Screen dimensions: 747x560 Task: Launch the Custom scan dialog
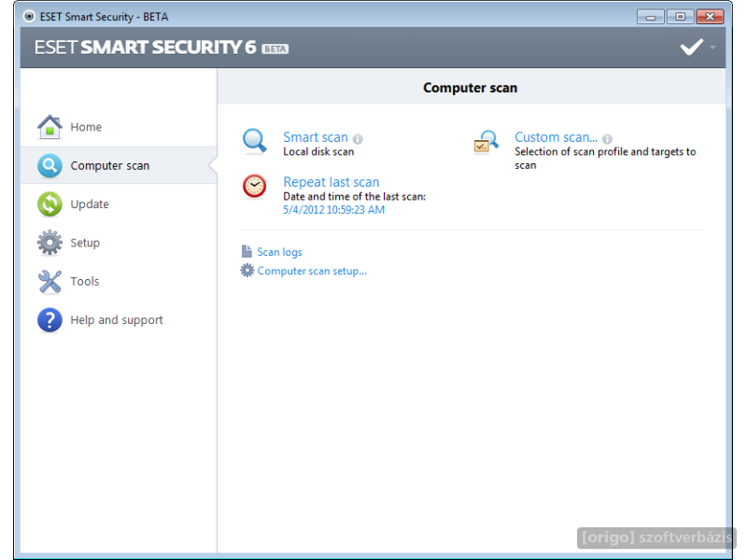point(556,137)
